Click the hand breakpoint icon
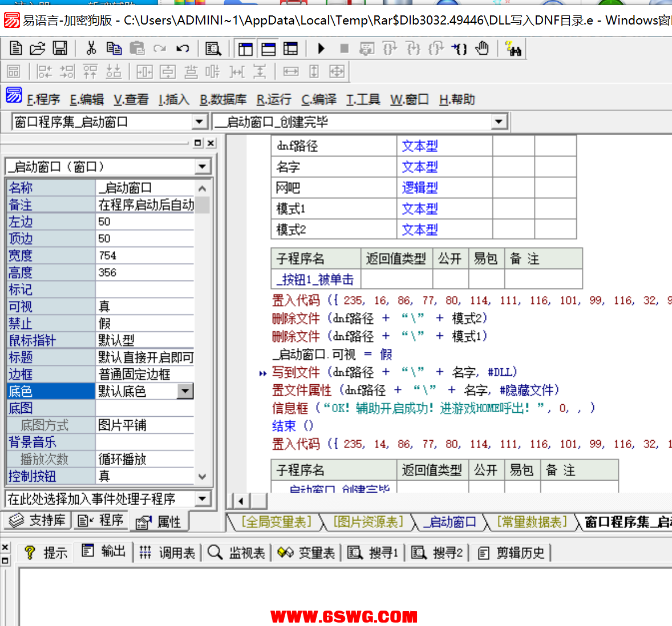Viewport: 672px width, 626px height. 482,48
